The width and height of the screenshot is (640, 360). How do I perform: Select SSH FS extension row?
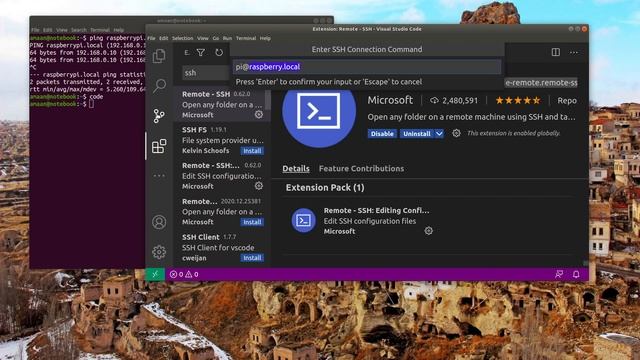tap(222, 140)
